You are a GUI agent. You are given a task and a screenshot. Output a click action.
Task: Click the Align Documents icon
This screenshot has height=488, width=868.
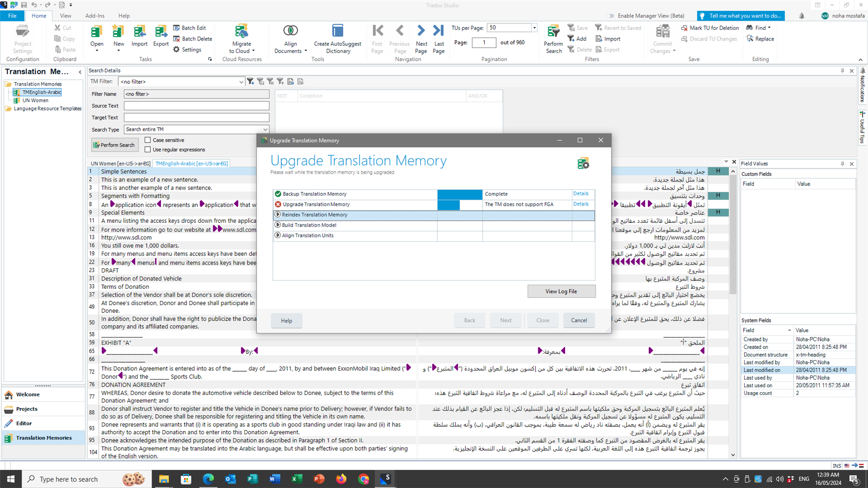tap(290, 31)
